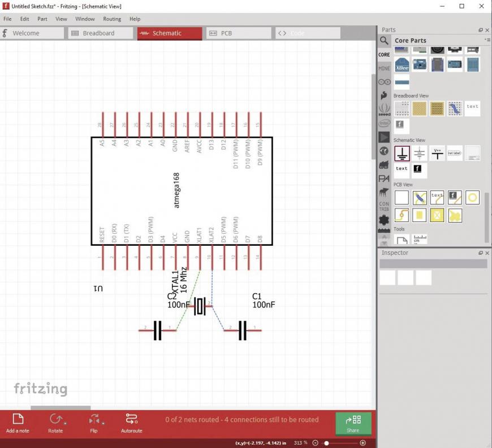Pick the V++ power label part
This screenshot has height=448, width=492.
(x=437, y=154)
